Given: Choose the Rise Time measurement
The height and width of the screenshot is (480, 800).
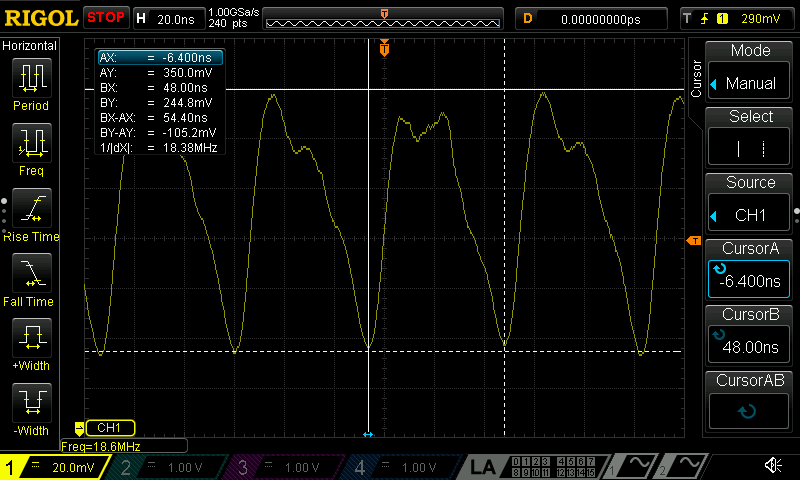Looking at the screenshot, I should pyautogui.click(x=31, y=212).
